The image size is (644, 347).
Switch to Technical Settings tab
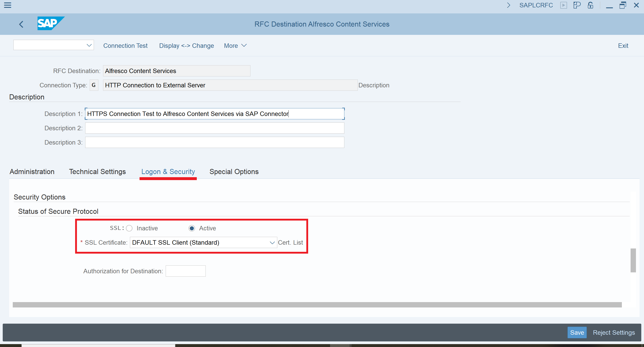(97, 172)
